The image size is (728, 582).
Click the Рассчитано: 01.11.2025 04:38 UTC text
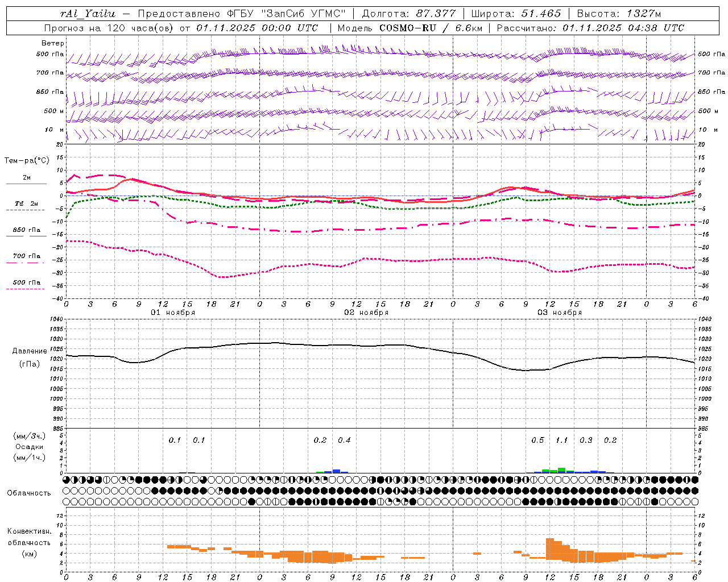pos(590,28)
